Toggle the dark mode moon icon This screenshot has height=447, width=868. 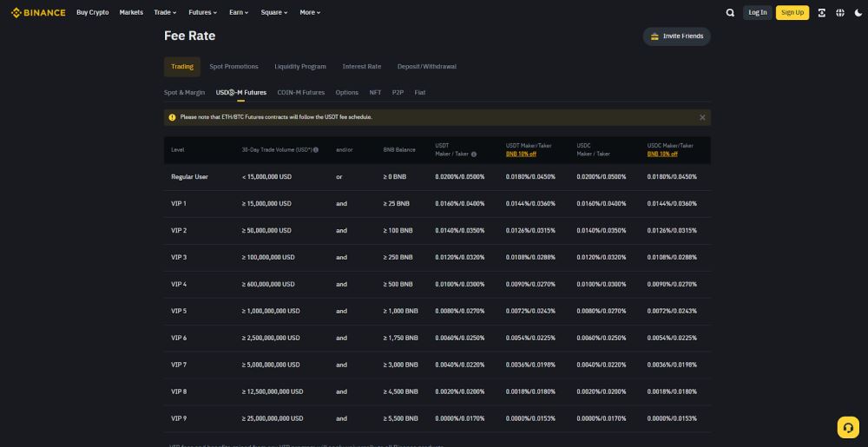(858, 12)
